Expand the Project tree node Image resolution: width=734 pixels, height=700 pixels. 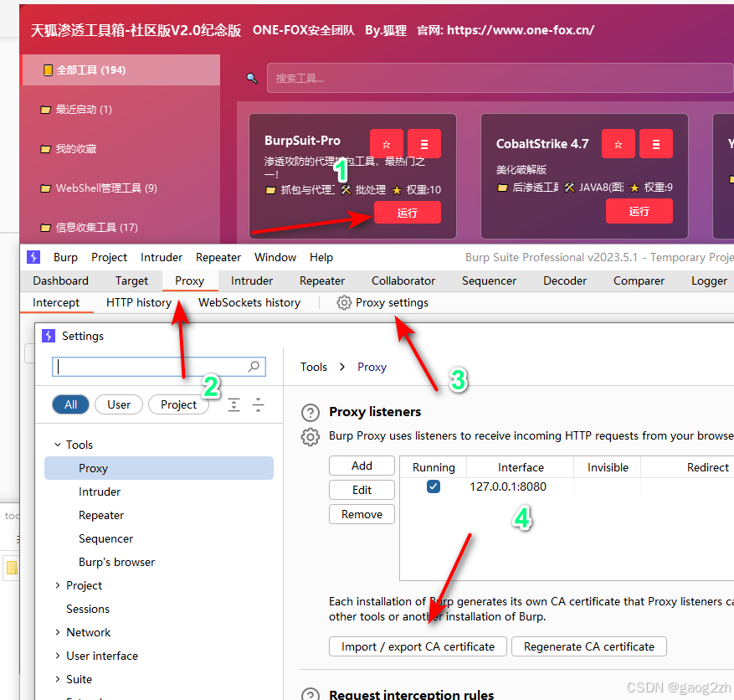[x=58, y=585]
